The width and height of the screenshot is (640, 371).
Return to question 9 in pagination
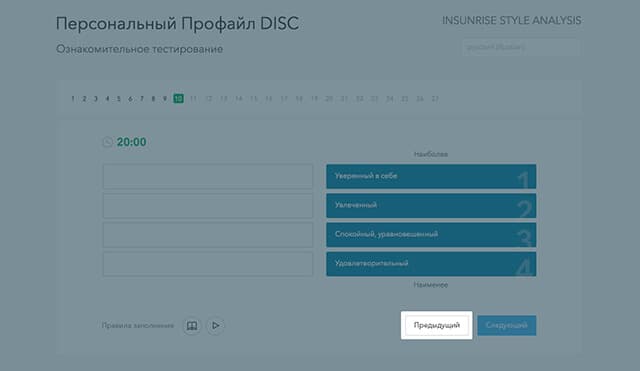pos(164,99)
